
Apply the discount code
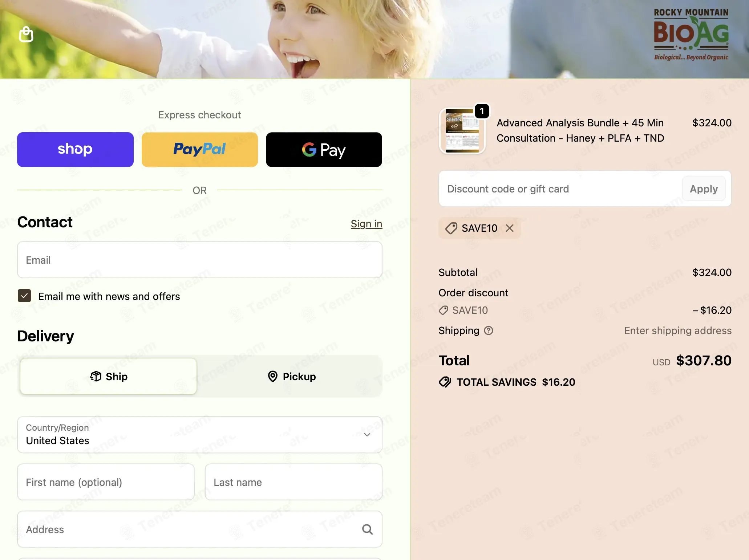point(704,189)
